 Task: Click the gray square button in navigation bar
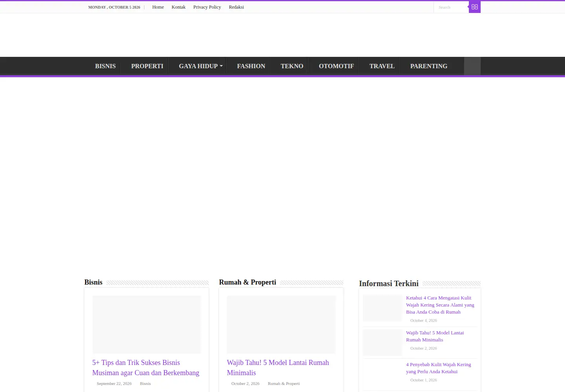472,66
